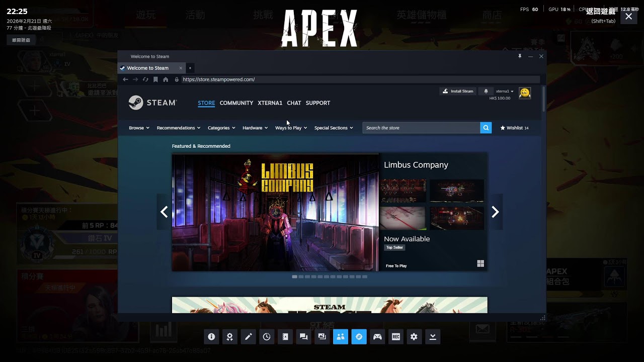Expand the Browse dropdown

tap(139, 128)
